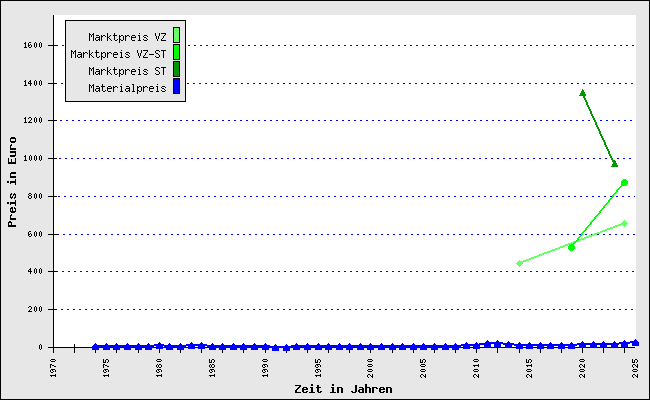Click the 2005 x-axis label

423,368
